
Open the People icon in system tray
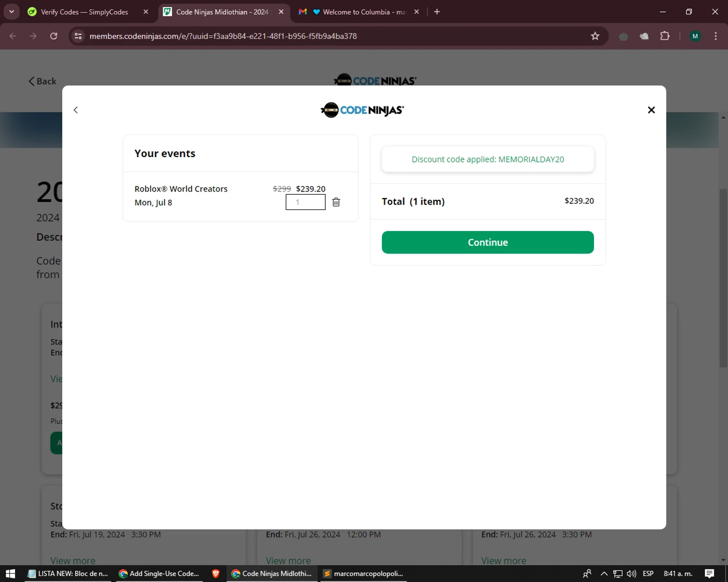(587, 574)
